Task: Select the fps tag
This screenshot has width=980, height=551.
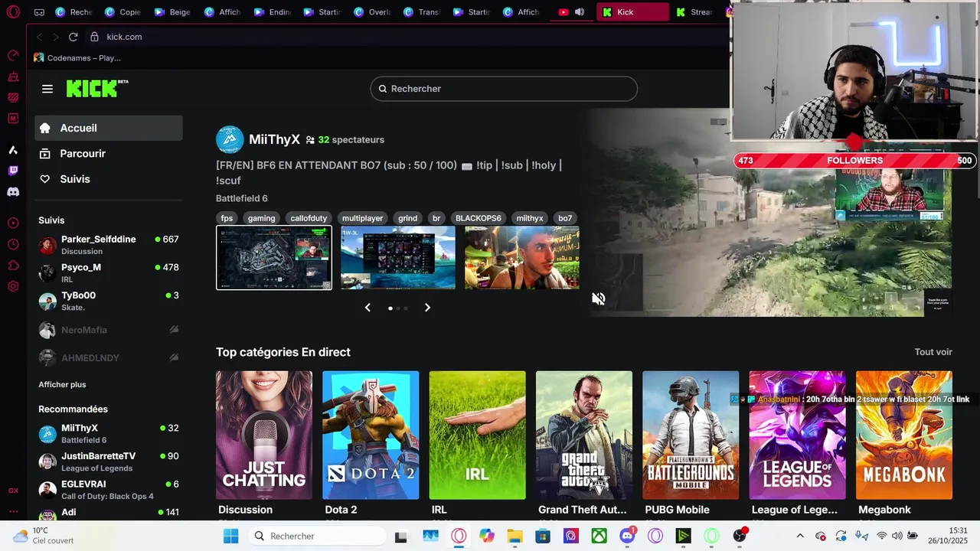Action: 227,218
